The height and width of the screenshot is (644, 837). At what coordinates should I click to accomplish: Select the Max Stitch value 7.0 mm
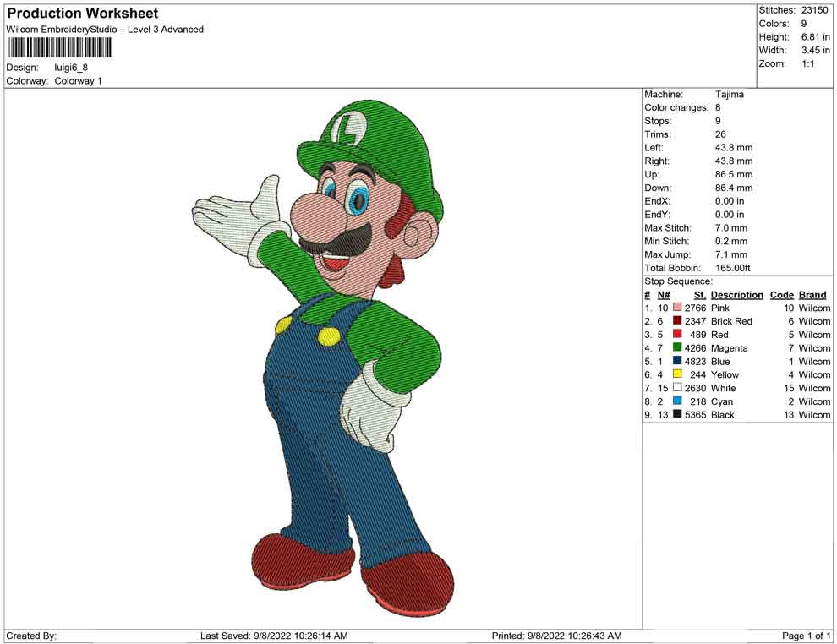[731, 228]
